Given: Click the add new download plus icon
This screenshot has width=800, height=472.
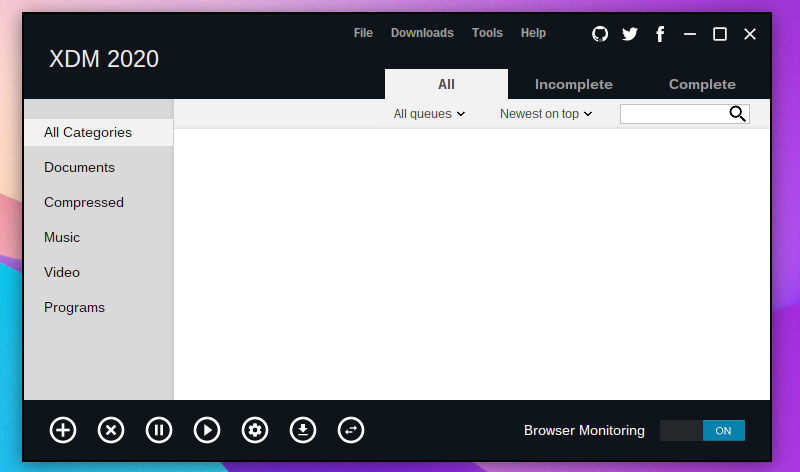Looking at the screenshot, I should click(x=63, y=430).
